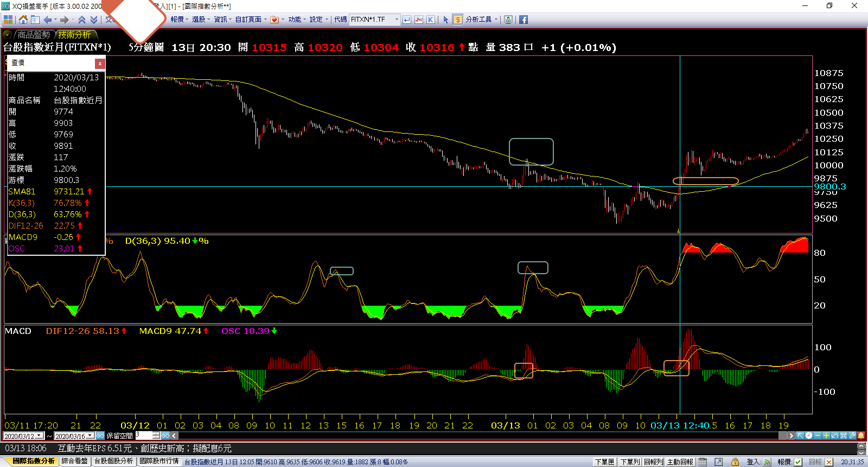Click the 下單匣 order box button
The image size is (868, 467).
coord(604,462)
